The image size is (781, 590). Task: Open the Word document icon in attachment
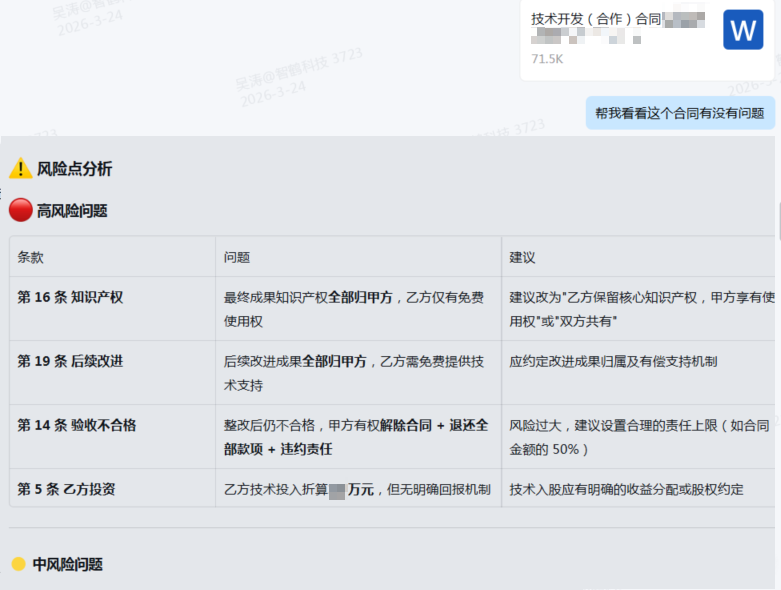pyautogui.click(x=743, y=30)
